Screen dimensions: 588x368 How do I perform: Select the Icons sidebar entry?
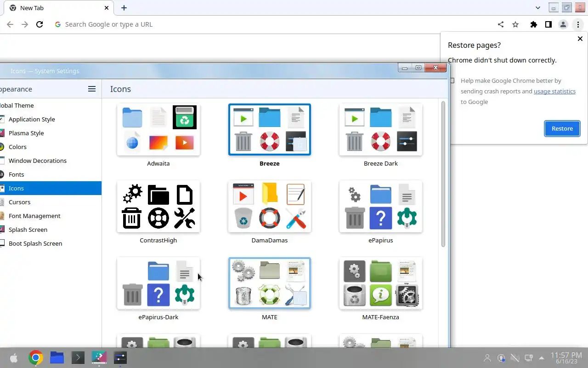click(x=51, y=188)
